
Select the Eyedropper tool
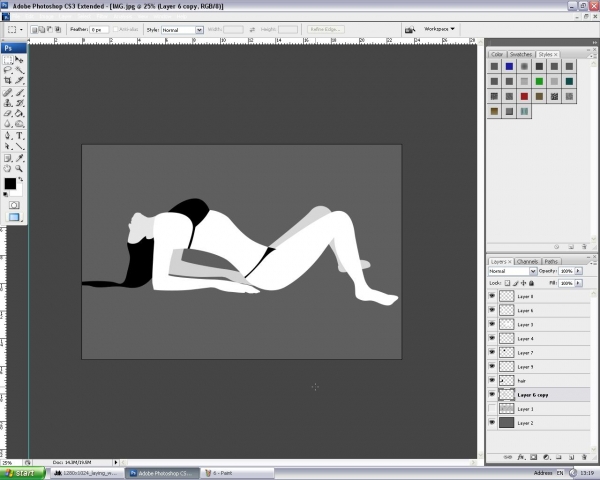pos(19,158)
